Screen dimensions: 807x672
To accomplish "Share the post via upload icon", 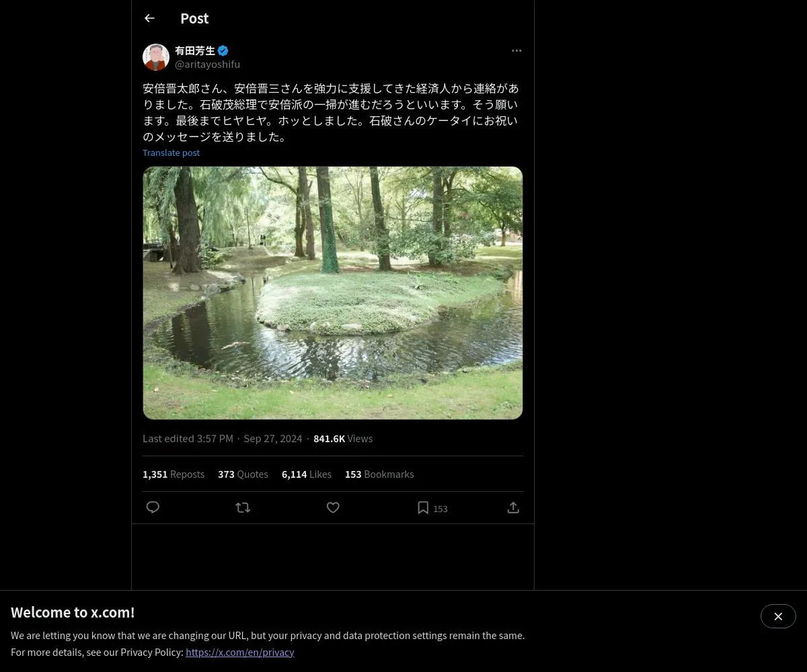I will point(513,507).
